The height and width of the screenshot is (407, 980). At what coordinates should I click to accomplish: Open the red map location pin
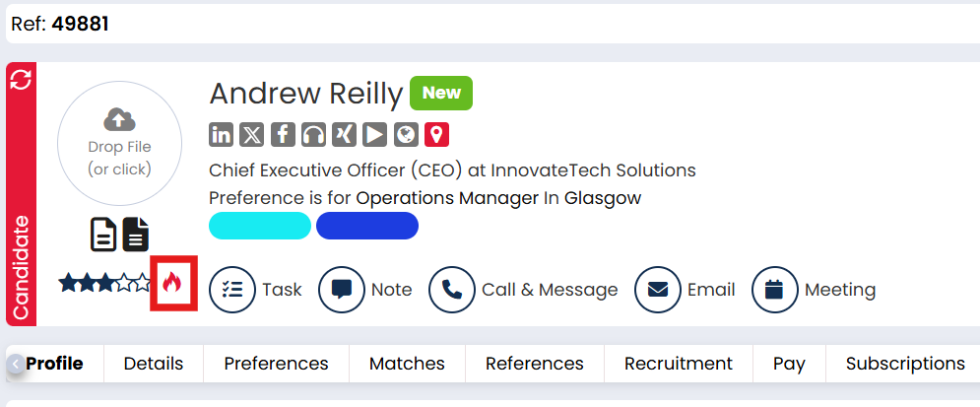tap(436, 134)
